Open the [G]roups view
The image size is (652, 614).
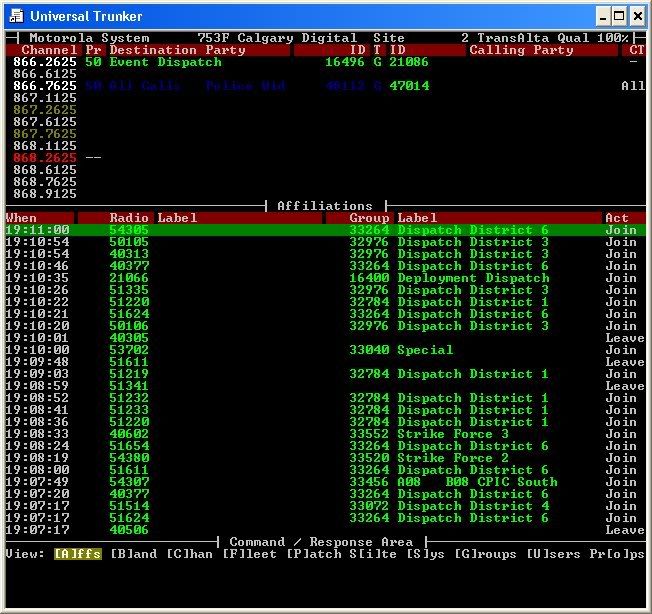(489, 554)
